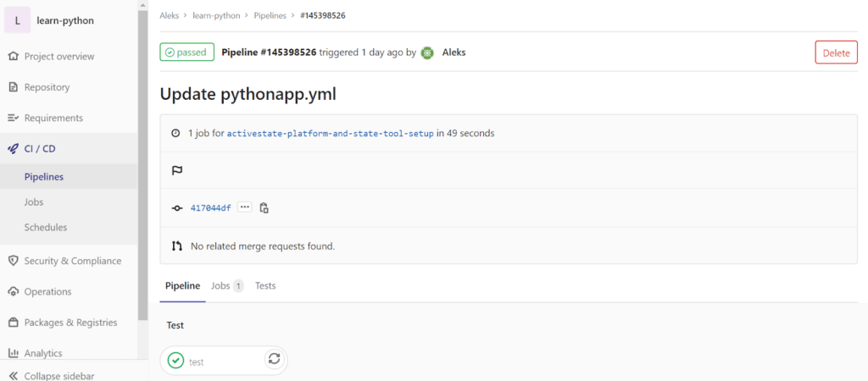Copy commit SHA with clipboard icon
This screenshot has width=868, height=381.
coord(264,207)
